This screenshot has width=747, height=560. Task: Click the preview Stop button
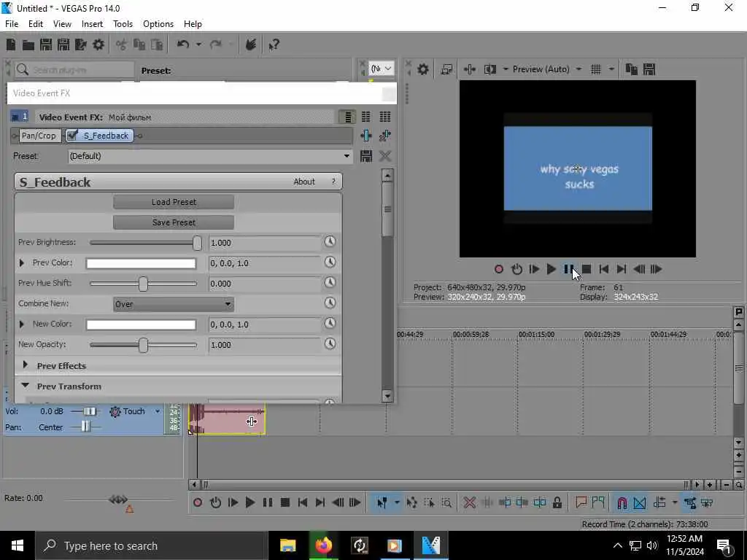click(x=587, y=269)
